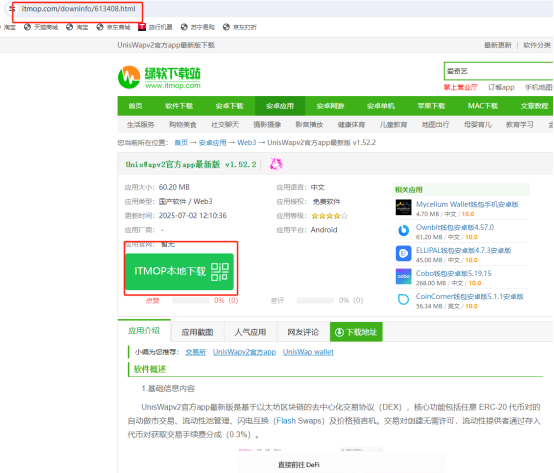
Task: Open the 软件下载 navigation item
Action: click(179, 106)
